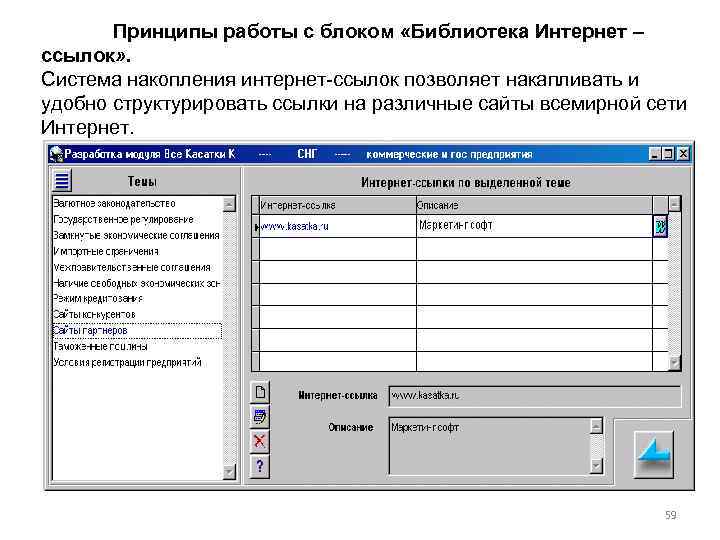The width and height of the screenshot is (720, 540).
Task: Click the Интернет-ссылка column header
Action: tap(338, 205)
